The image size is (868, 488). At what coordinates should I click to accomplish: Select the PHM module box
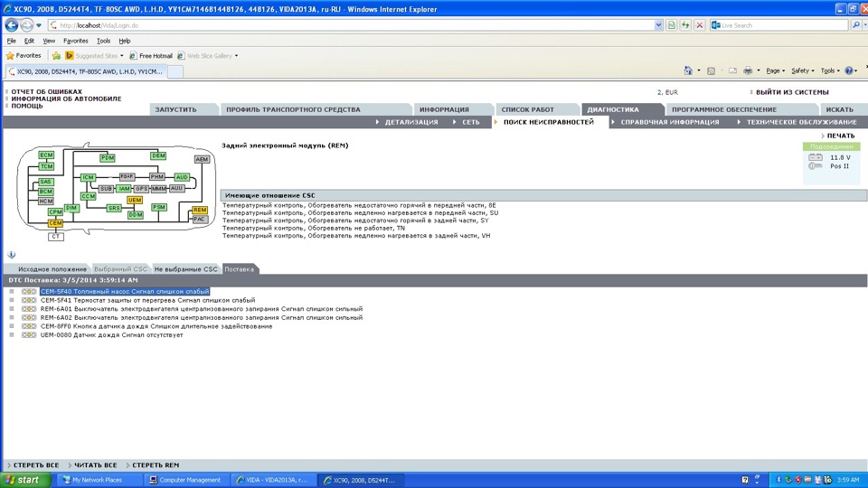pos(157,176)
